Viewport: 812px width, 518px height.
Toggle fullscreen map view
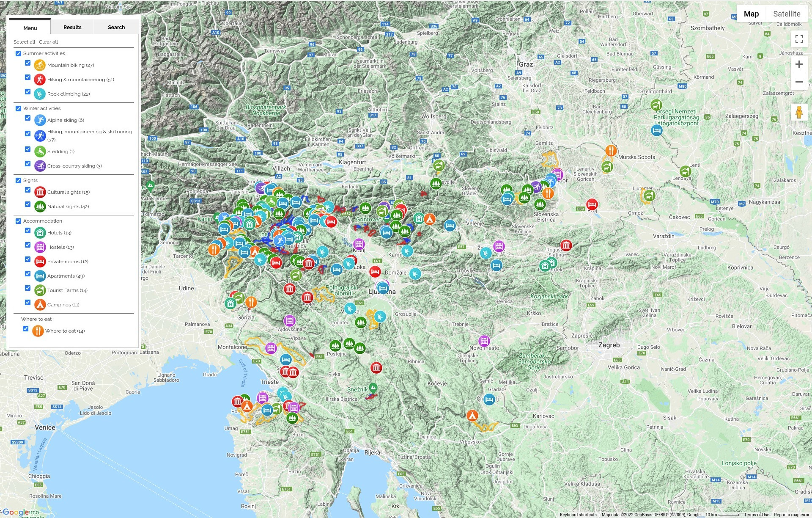799,39
